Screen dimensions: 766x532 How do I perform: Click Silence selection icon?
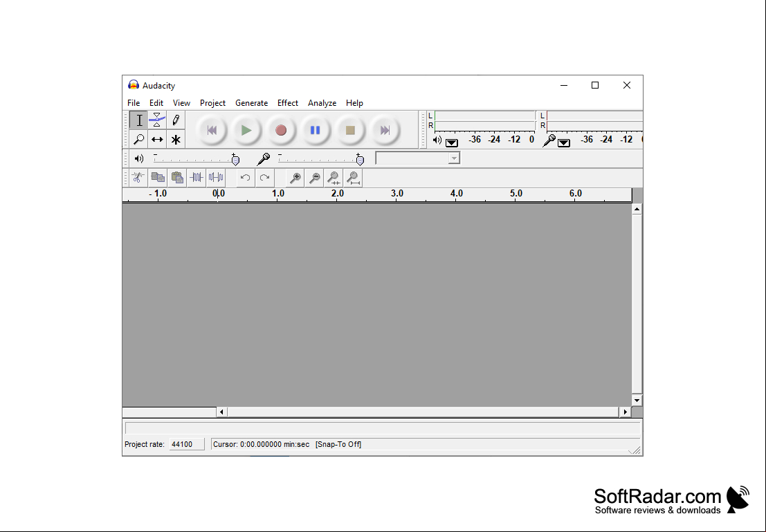(x=215, y=178)
